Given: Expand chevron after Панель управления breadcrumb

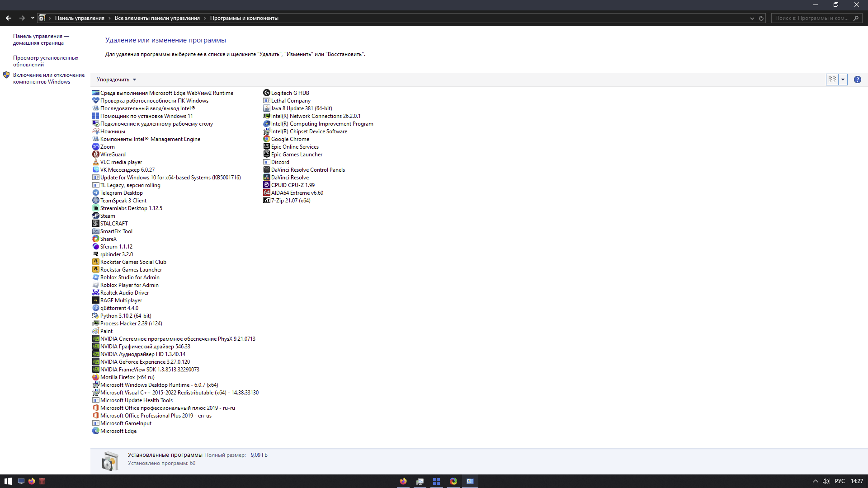Looking at the screenshot, I should (x=109, y=18).
